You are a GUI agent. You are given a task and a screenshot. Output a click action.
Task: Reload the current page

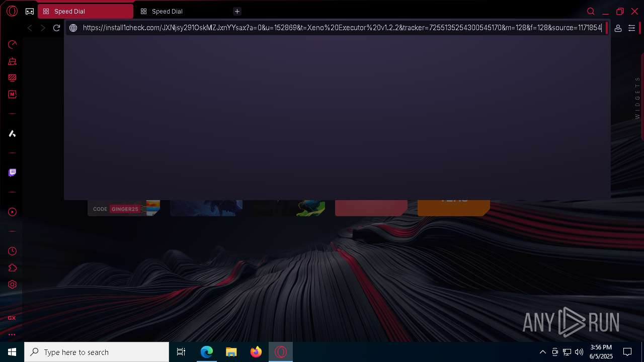56,28
